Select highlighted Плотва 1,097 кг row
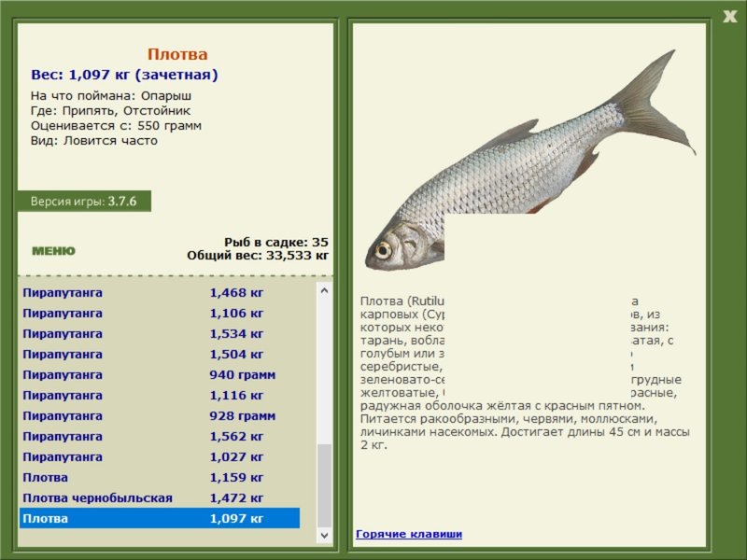The image size is (747, 560). (x=160, y=518)
